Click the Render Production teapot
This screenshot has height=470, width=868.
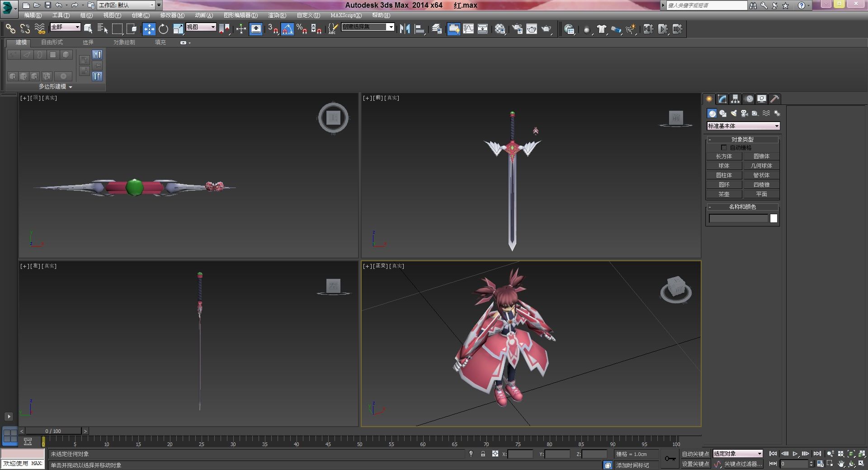[x=547, y=29]
